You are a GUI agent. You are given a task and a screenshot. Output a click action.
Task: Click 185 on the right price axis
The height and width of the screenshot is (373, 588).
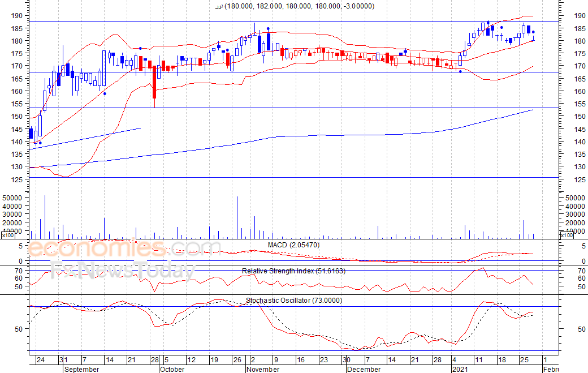pyautogui.click(x=580, y=28)
